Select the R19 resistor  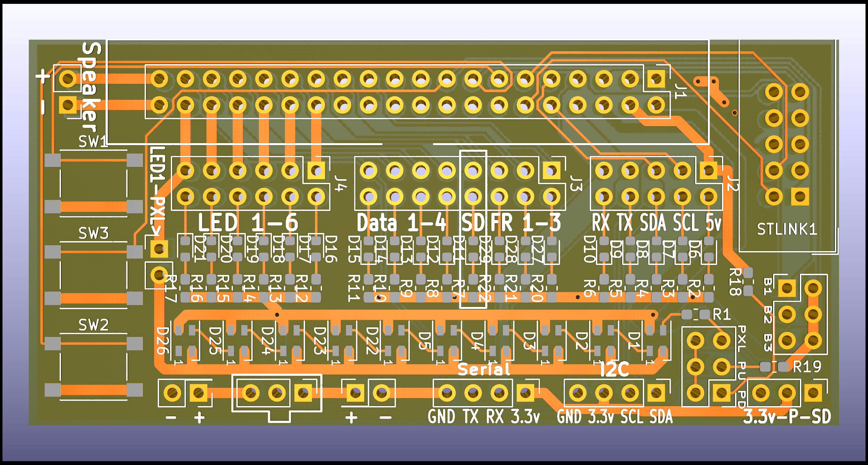[774, 367]
